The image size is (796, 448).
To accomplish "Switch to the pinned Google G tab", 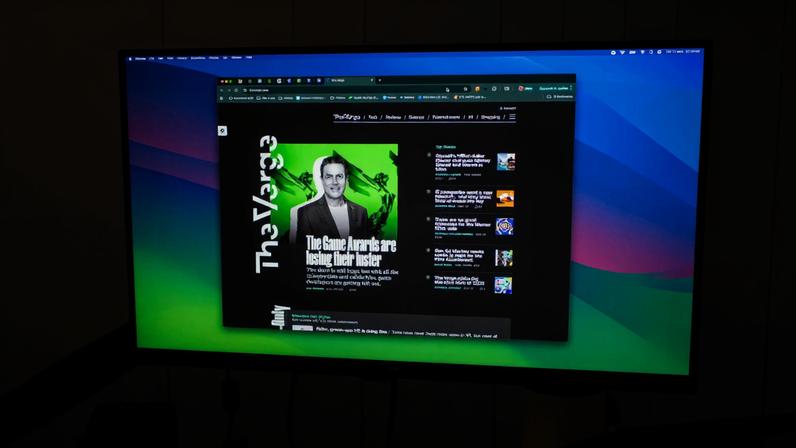I will click(279, 81).
